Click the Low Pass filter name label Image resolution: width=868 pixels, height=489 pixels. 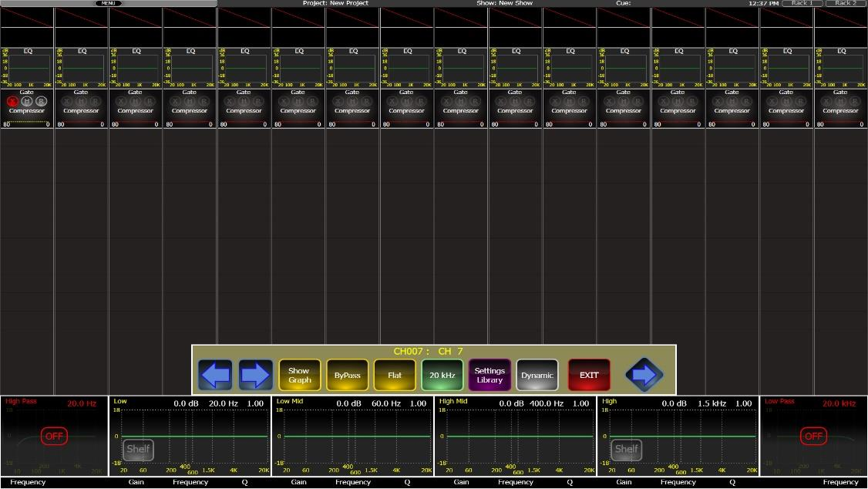779,401
